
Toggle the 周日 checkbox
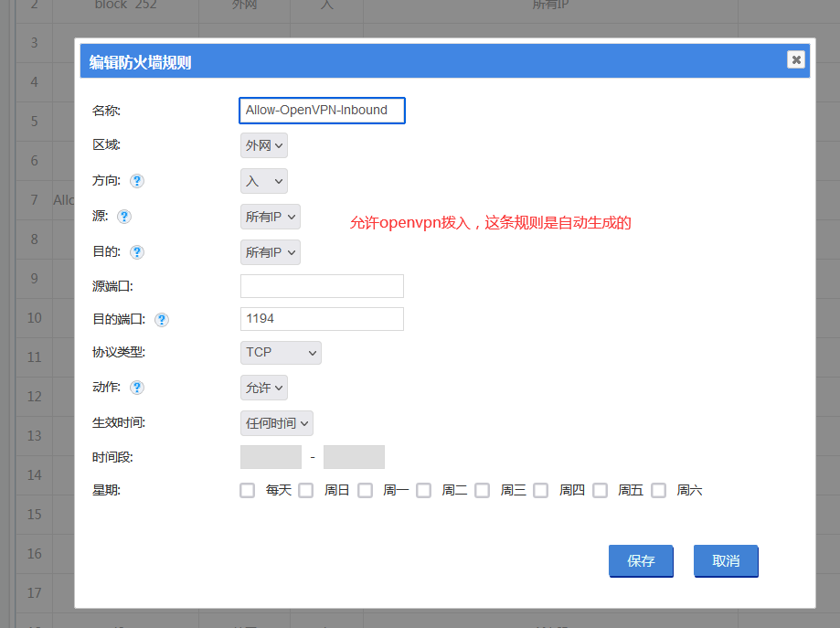coord(306,491)
